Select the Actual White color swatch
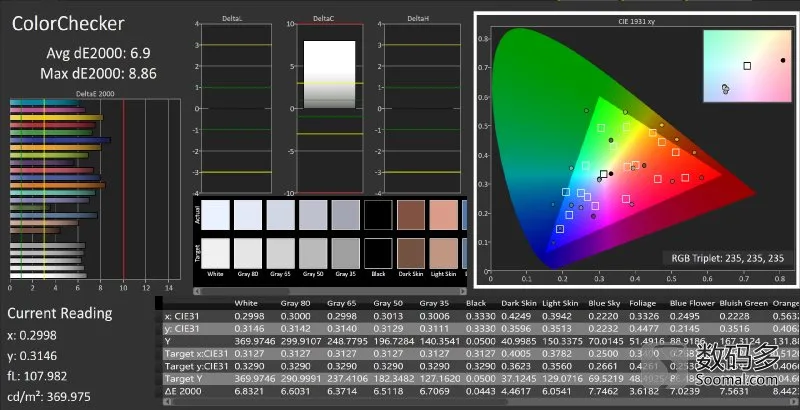This screenshot has width=800, height=410. pyautogui.click(x=215, y=215)
